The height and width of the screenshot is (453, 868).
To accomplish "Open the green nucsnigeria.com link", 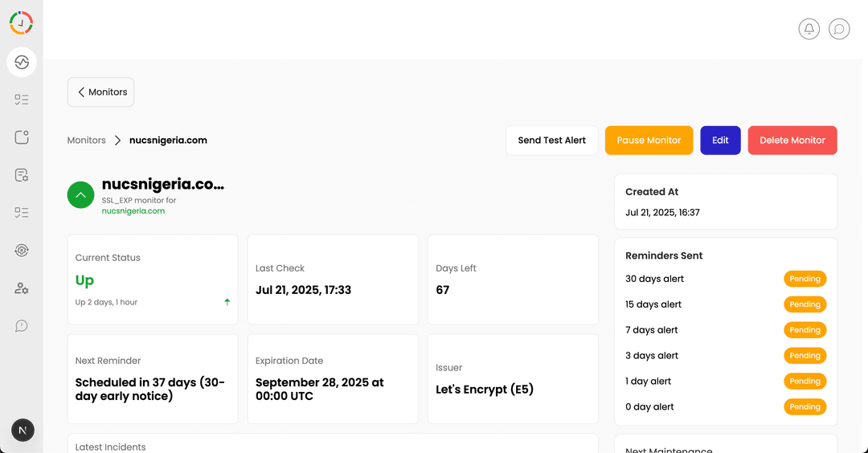I will (x=133, y=210).
